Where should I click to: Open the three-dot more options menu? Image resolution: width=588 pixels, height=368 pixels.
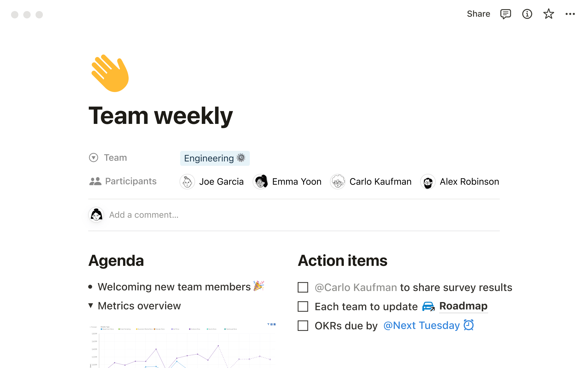[x=570, y=14]
